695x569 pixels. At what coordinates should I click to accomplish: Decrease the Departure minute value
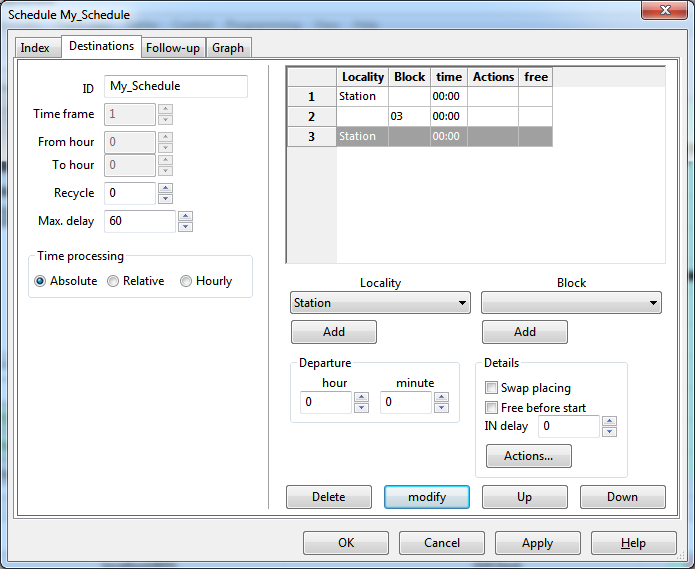click(x=441, y=408)
